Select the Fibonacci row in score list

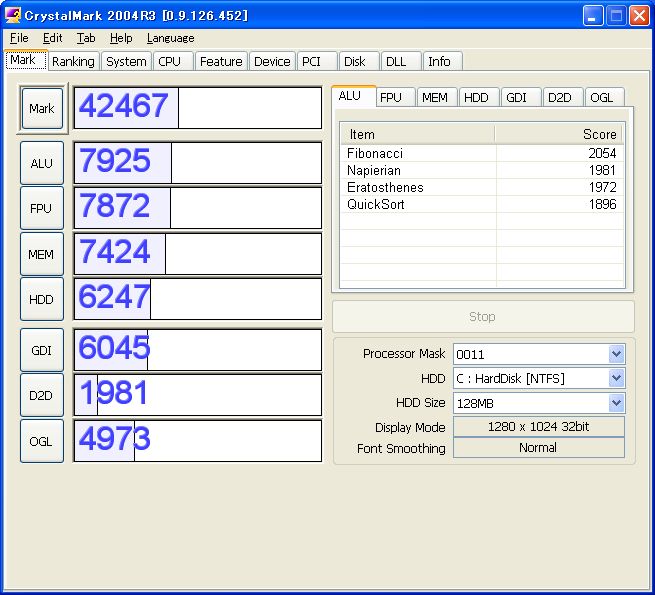(x=482, y=153)
